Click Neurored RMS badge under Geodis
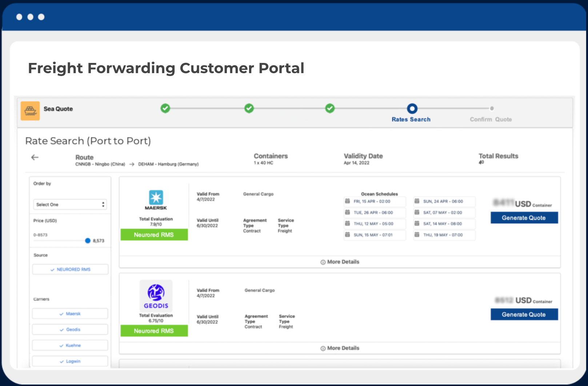The image size is (588, 386). point(154,331)
